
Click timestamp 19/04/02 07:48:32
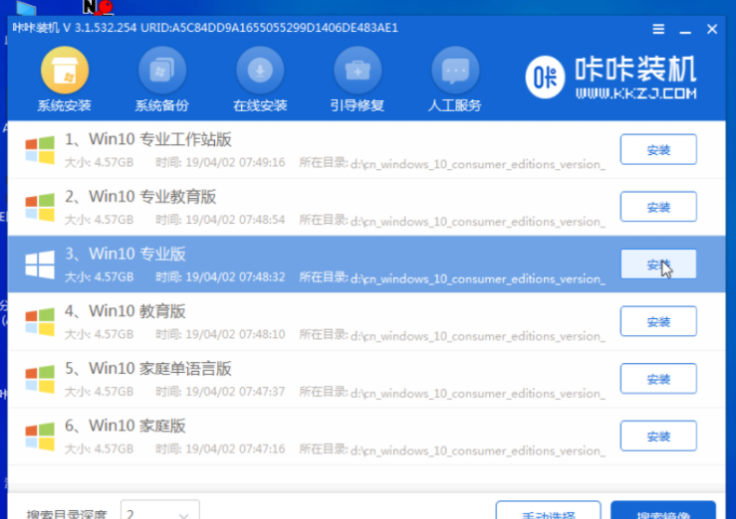[x=235, y=277]
